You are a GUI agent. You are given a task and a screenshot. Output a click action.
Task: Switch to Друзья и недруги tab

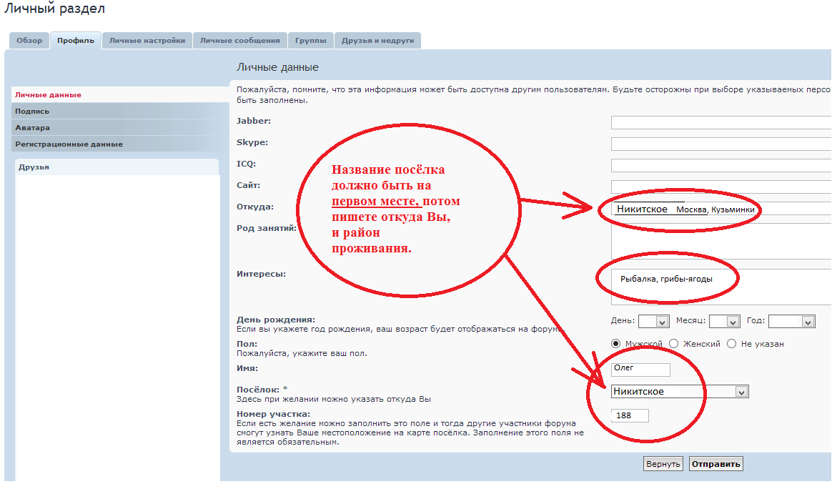coord(377,41)
